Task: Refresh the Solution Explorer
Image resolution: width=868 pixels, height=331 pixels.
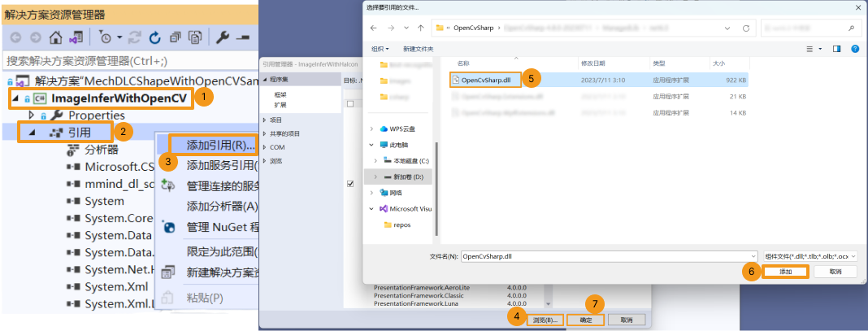Action: (155, 37)
